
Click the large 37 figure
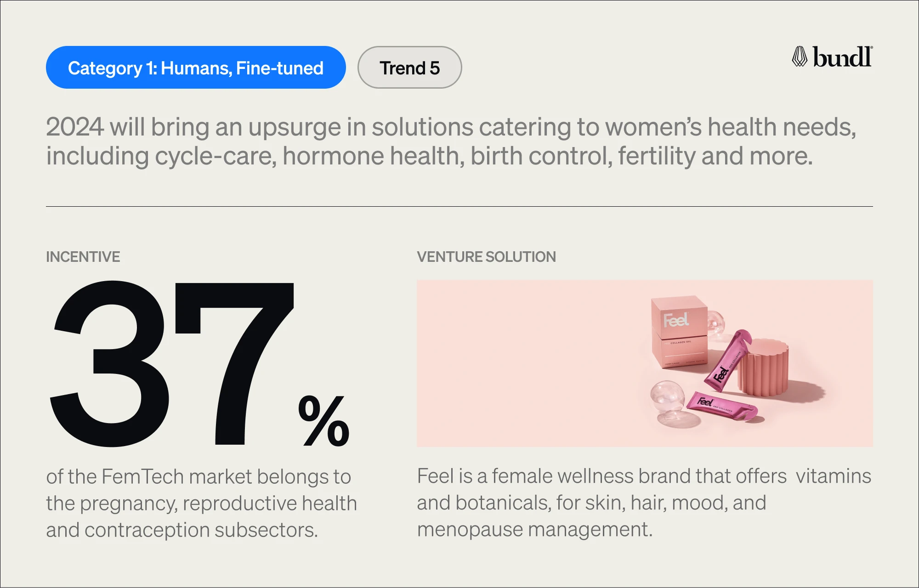[x=171, y=364]
